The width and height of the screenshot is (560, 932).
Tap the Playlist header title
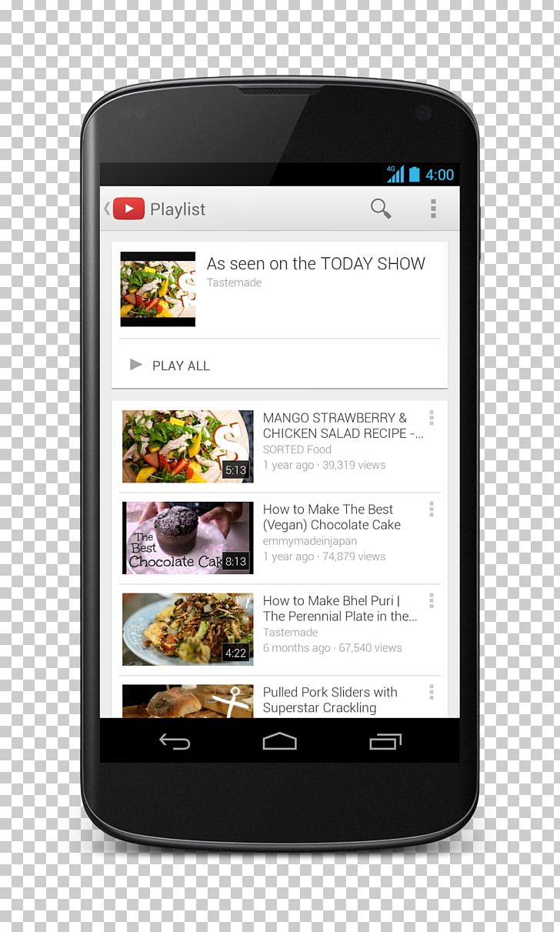(x=178, y=209)
